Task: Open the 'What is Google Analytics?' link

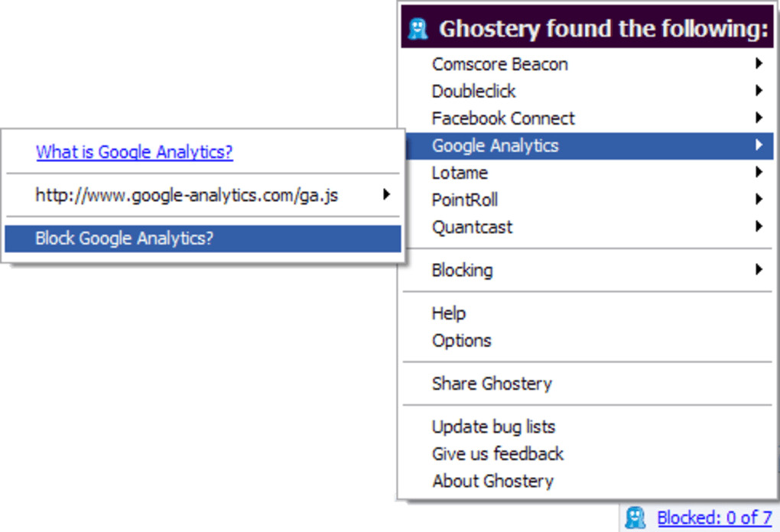Action: [x=134, y=151]
